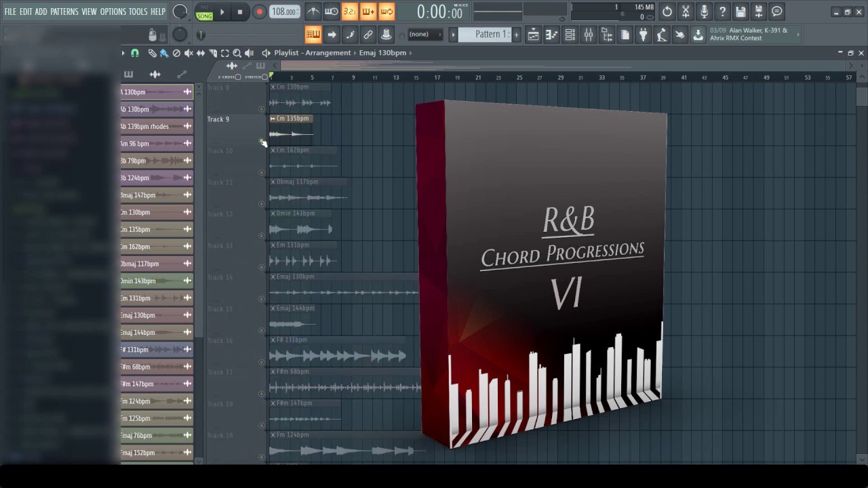Click the microphone recording icon
The width and height of the screenshot is (868, 488).
[x=704, y=12]
